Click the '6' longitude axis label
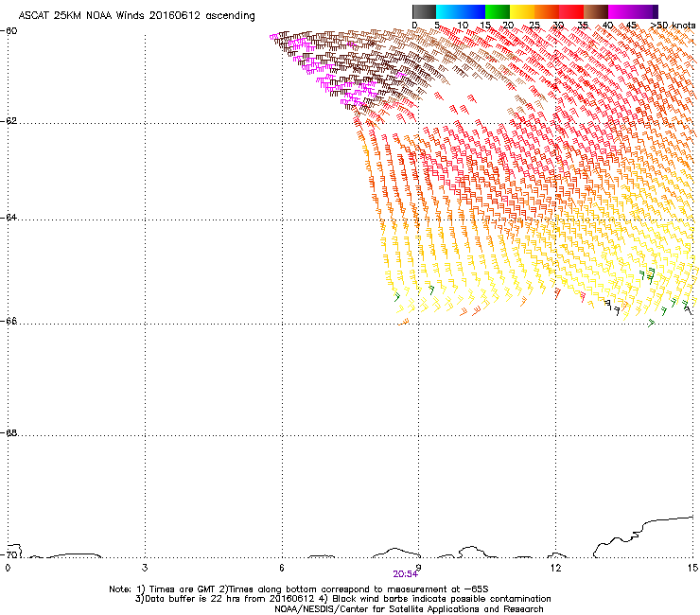This screenshot has width=700, height=615. tap(282, 568)
